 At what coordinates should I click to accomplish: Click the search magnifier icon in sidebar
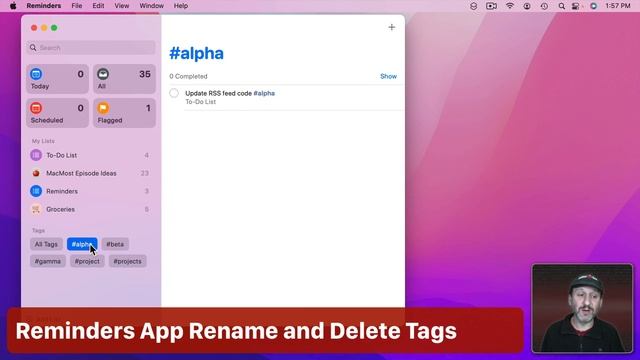(33, 48)
